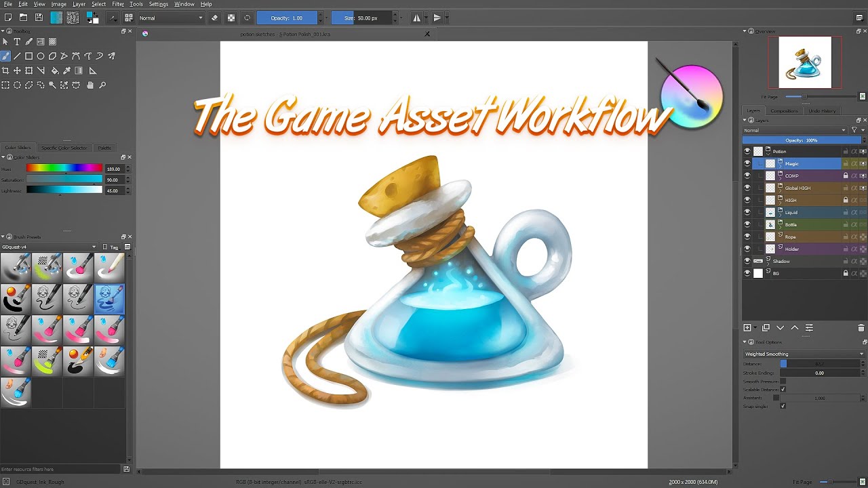
Task: Uncheck the Snap Single option
Action: (783, 405)
